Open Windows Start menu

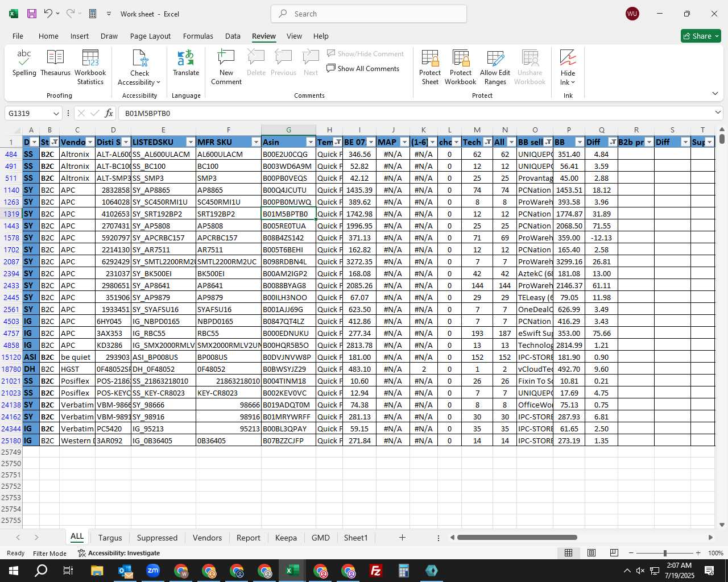click(13, 571)
